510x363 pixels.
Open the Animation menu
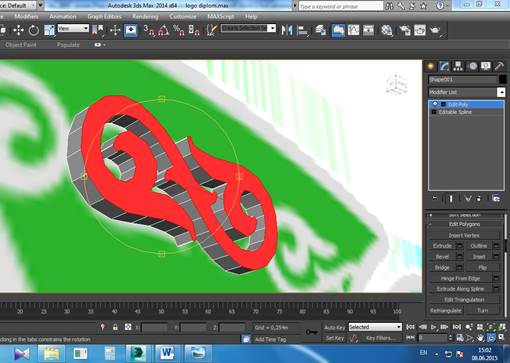pyautogui.click(x=63, y=16)
